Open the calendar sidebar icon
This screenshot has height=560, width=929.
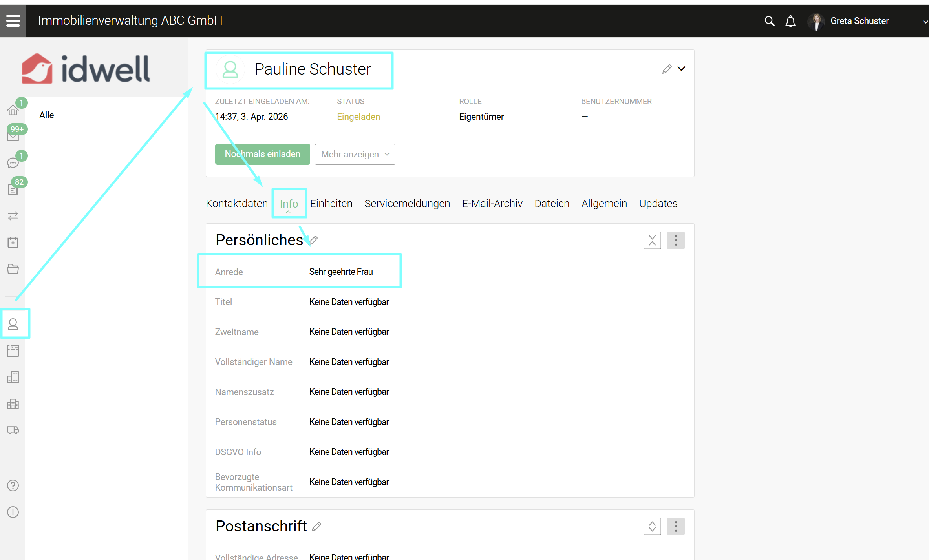13,242
